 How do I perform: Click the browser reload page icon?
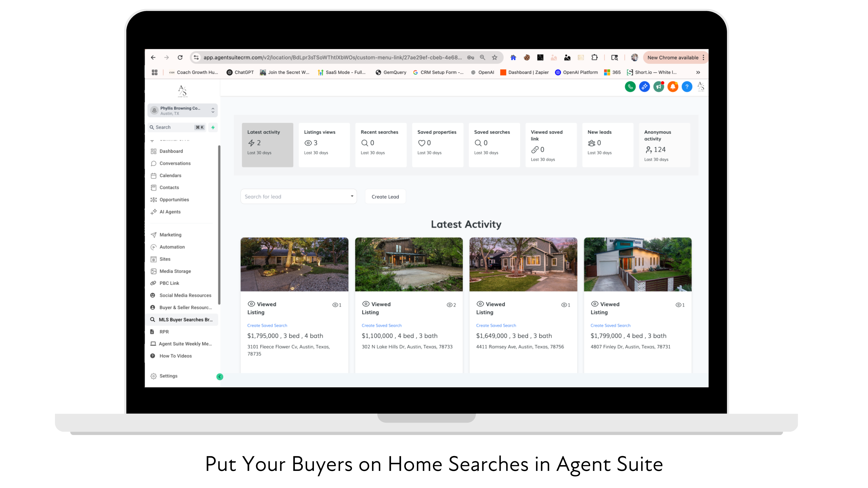(180, 58)
